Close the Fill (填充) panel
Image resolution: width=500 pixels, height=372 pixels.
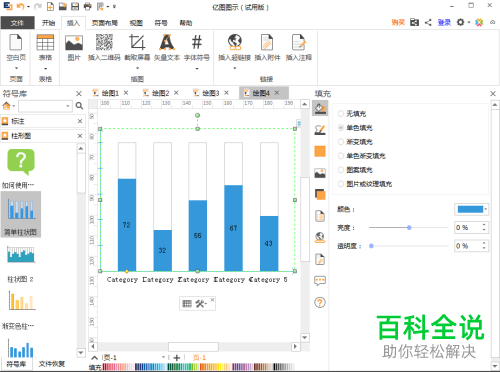(x=493, y=94)
